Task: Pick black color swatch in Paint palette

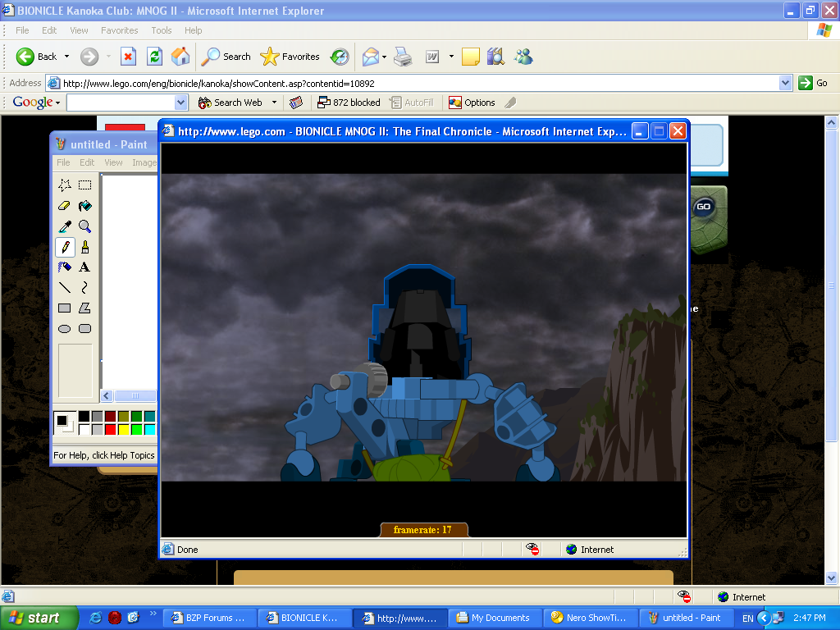Action: pyautogui.click(x=84, y=416)
